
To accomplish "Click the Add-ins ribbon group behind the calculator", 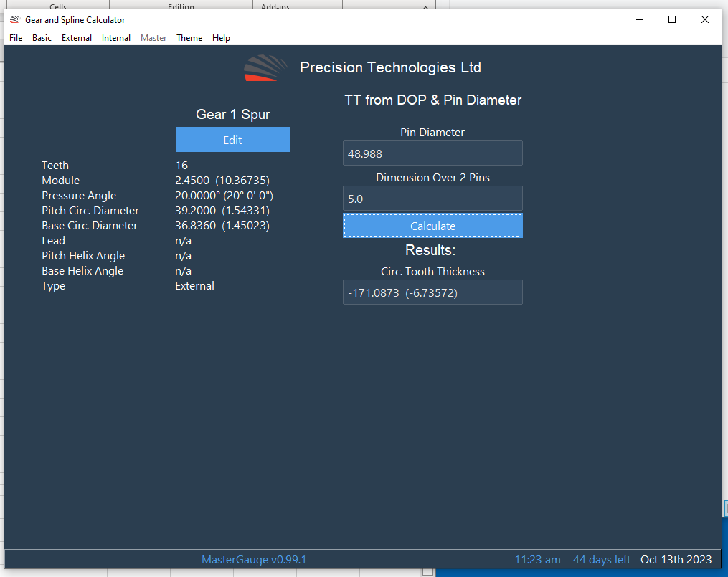I will point(275,6).
